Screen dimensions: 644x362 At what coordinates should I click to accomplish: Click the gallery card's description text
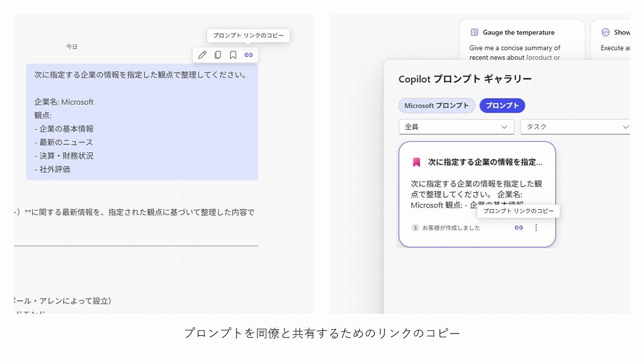[x=477, y=194]
